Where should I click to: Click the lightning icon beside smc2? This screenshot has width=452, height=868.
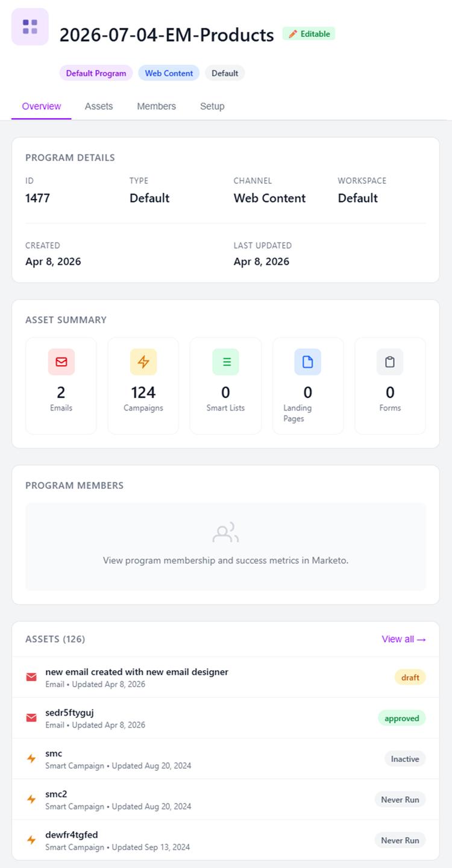(x=31, y=799)
